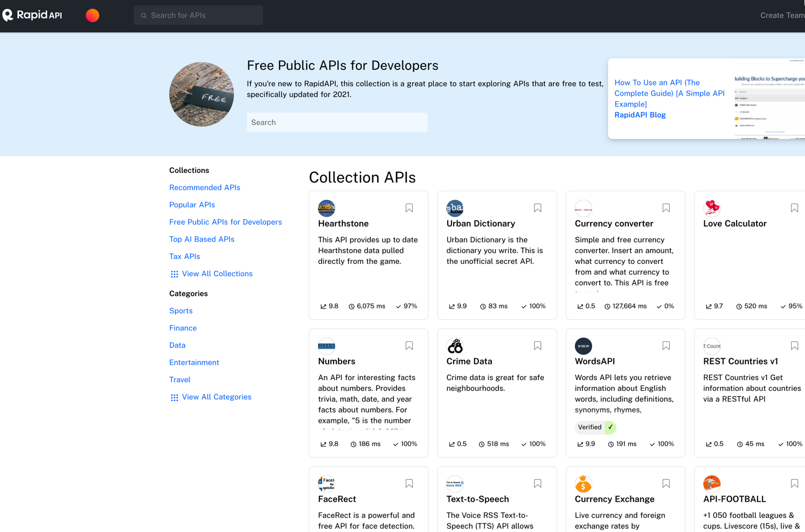Click the Currency Exchange bookmark icon
This screenshot has height=532, width=805.
[666, 484]
